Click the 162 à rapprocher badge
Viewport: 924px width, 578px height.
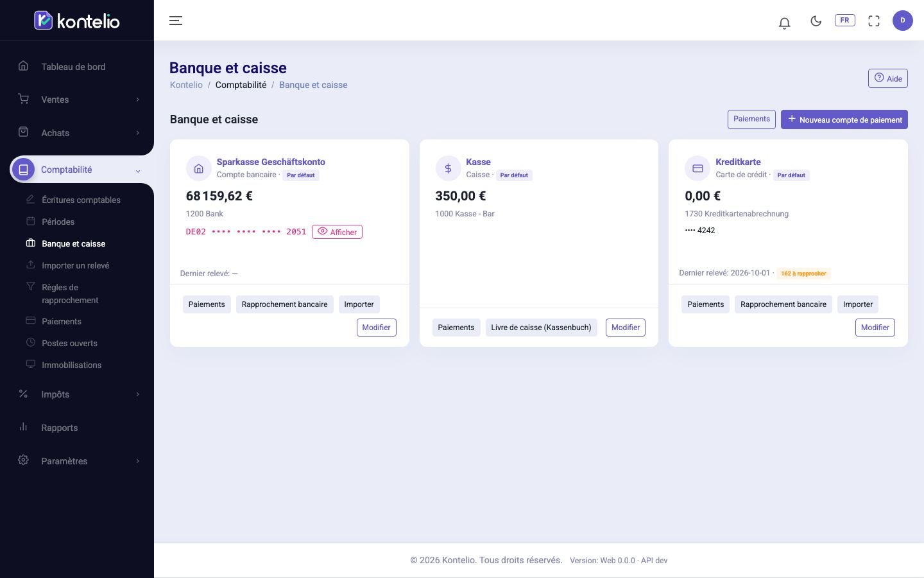(803, 274)
